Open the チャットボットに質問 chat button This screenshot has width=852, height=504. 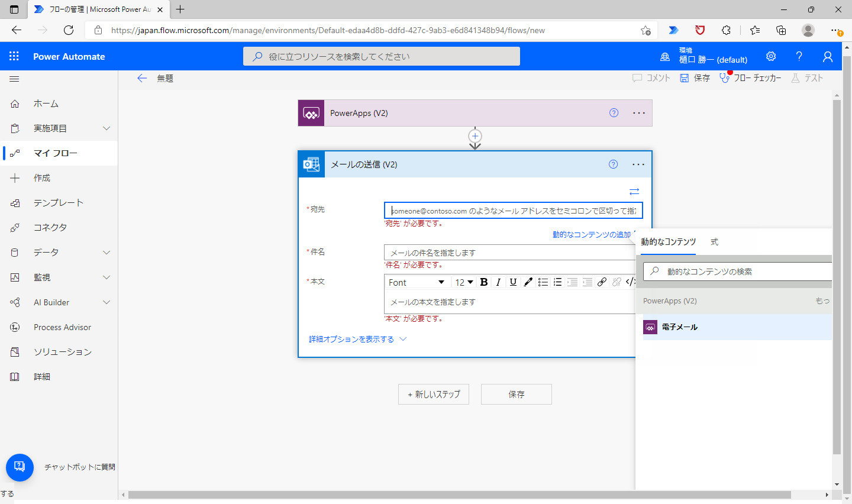[x=20, y=467]
